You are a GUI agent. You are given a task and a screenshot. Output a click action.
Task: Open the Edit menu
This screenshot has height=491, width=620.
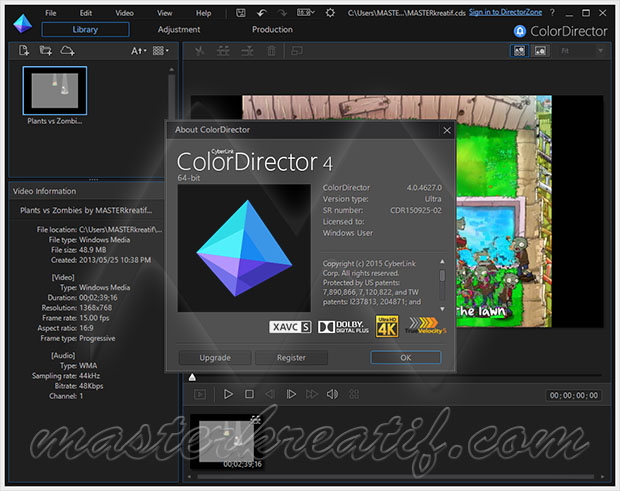86,13
